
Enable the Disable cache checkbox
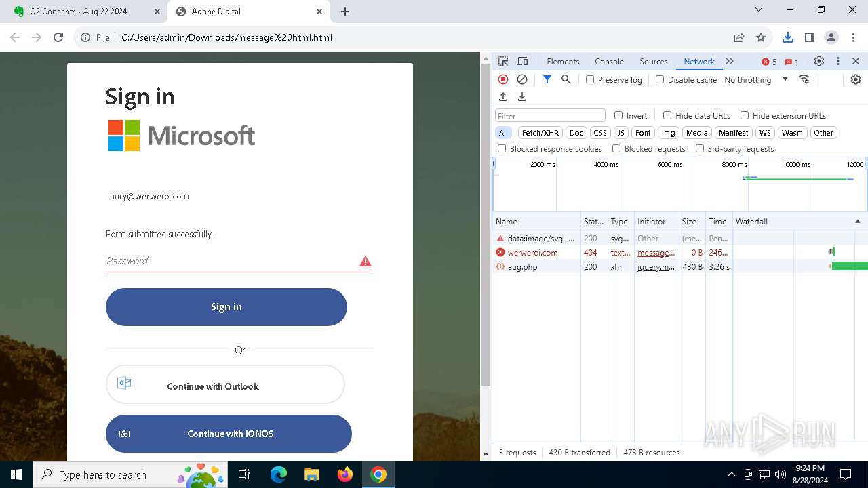[x=660, y=79]
